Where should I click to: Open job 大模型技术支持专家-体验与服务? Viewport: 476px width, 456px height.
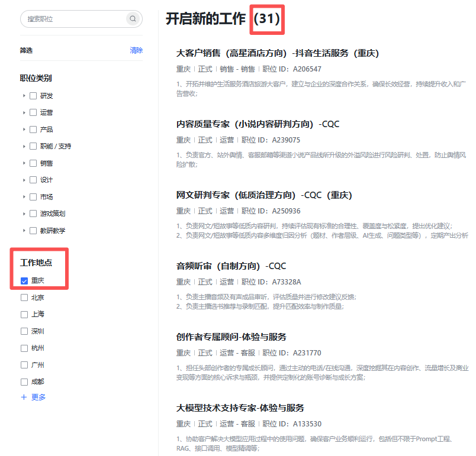tap(240, 408)
